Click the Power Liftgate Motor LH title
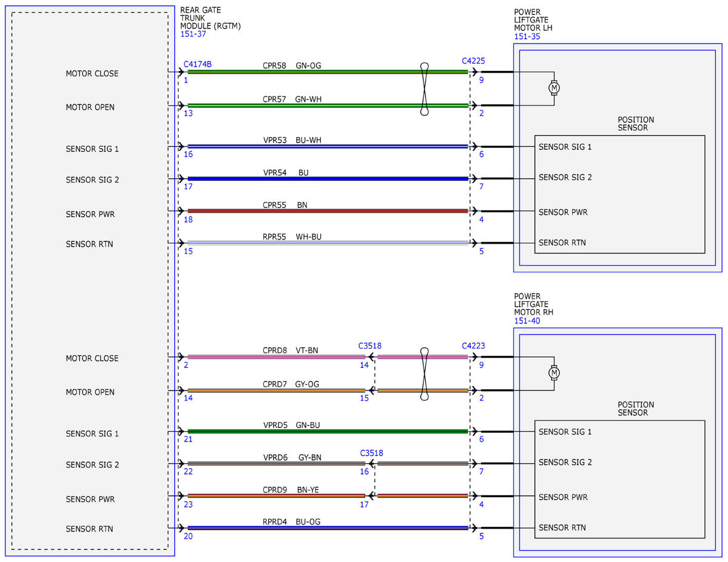 [x=533, y=20]
